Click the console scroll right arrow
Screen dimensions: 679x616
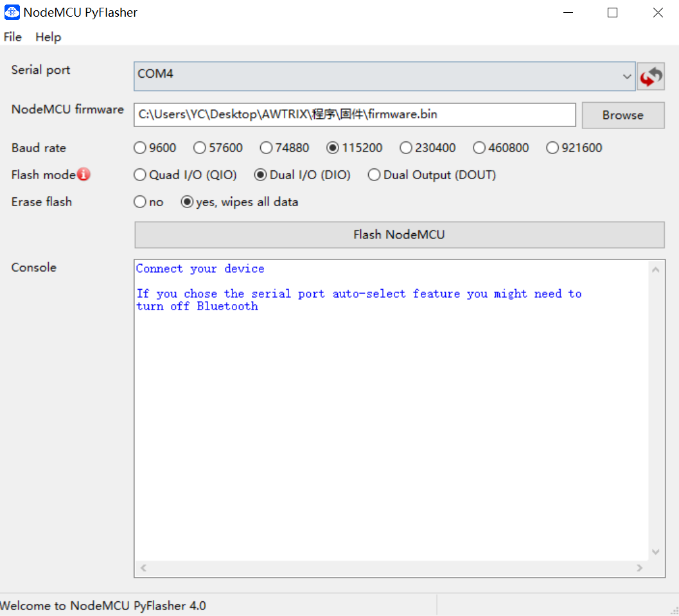point(639,568)
